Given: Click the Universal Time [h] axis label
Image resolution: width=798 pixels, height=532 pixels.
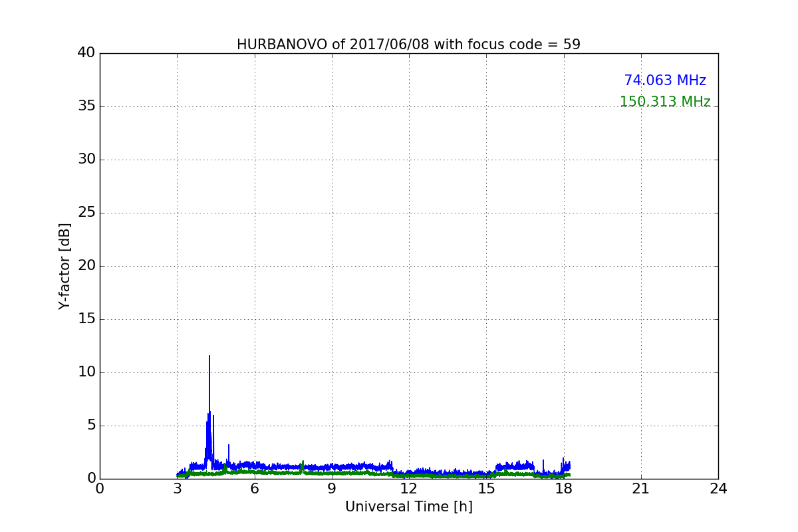Looking at the screenshot, I should (408, 507).
